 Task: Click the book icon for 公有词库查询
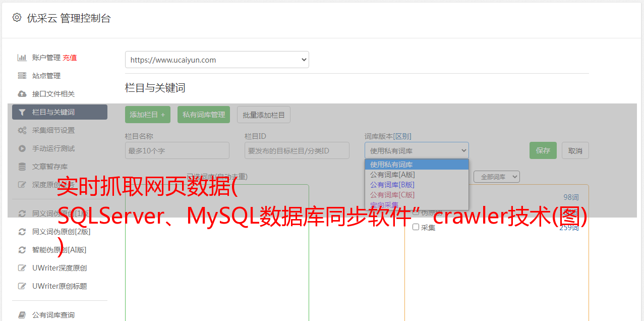(22, 315)
